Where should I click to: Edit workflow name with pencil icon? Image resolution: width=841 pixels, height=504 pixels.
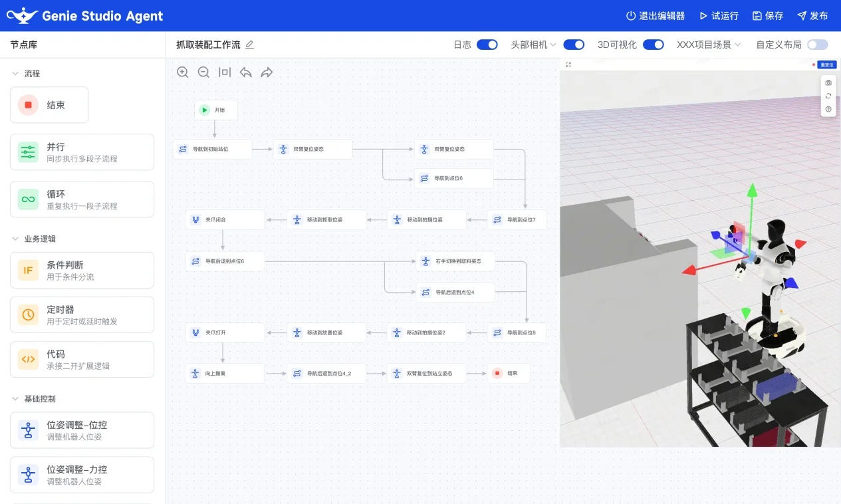(250, 45)
